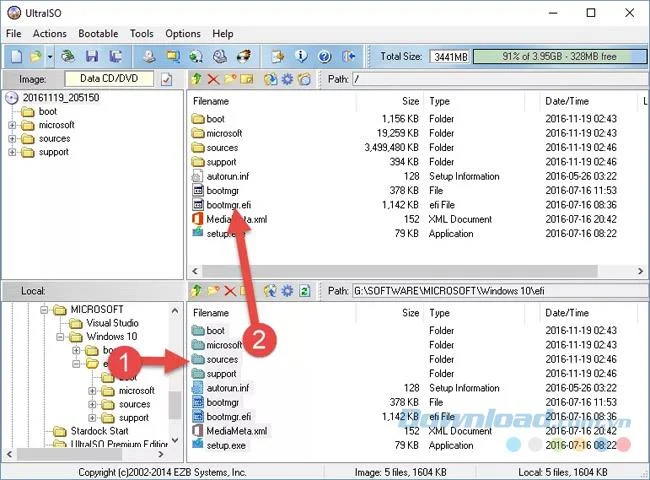Expand the microsoft folder in local tree

coord(92,391)
